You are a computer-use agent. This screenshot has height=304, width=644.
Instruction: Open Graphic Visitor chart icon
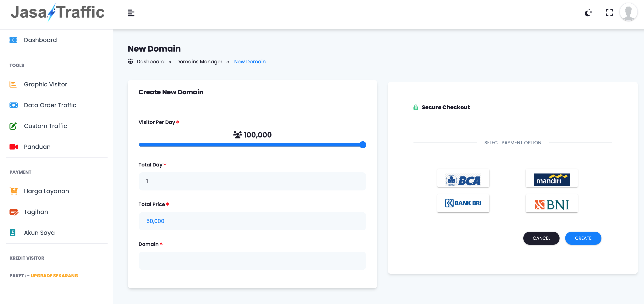point(13,84)
